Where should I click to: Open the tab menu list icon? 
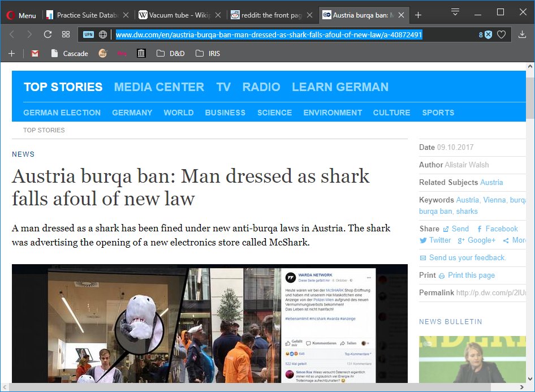(x=455, y=12)
